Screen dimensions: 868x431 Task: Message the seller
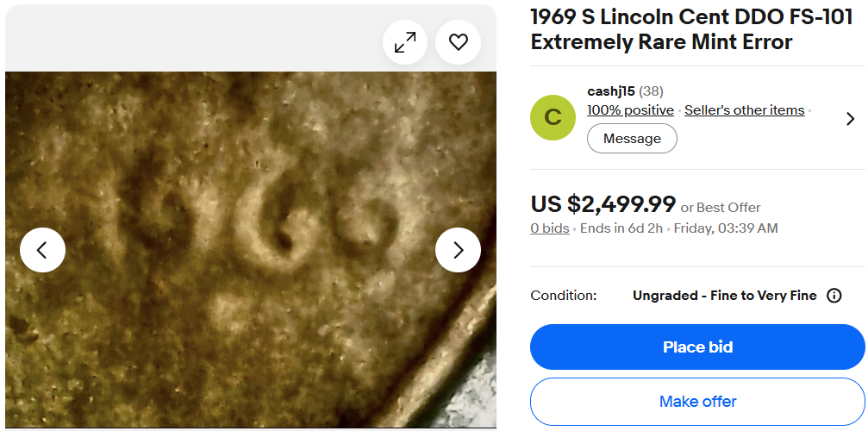pos(632,138)
